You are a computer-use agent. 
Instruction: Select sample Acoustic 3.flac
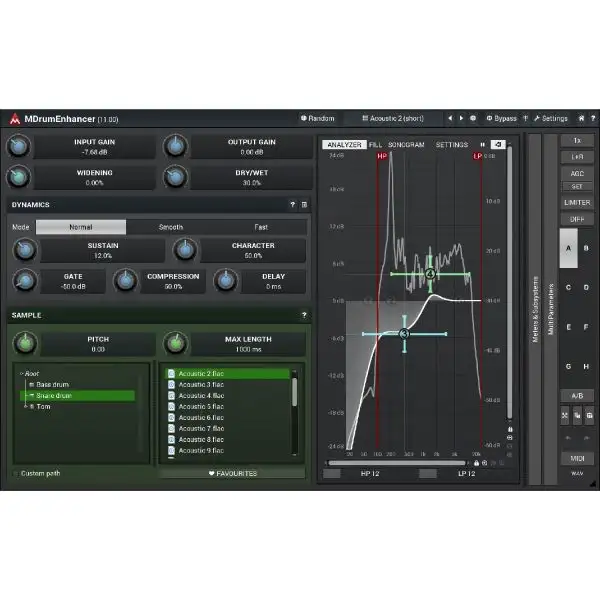(x=228, y=385)
